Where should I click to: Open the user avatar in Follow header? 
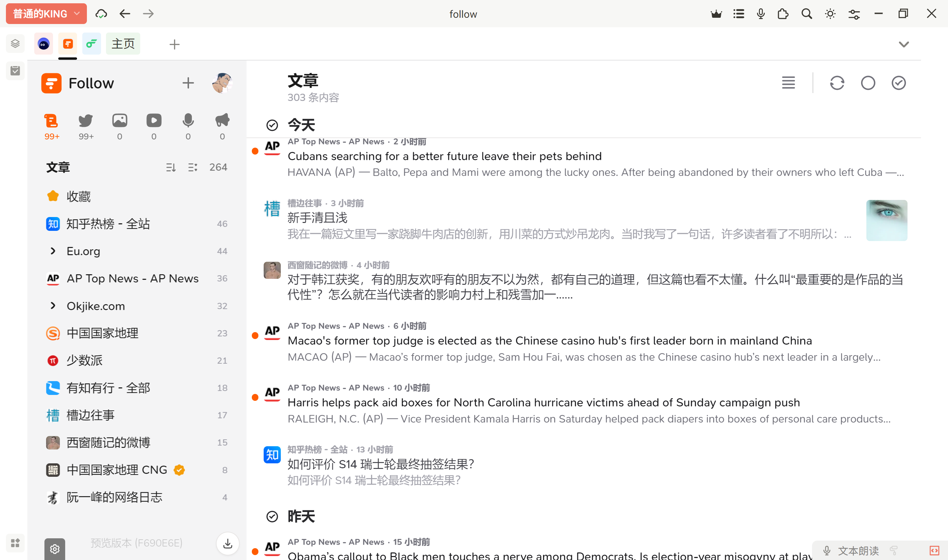[222, 83]
